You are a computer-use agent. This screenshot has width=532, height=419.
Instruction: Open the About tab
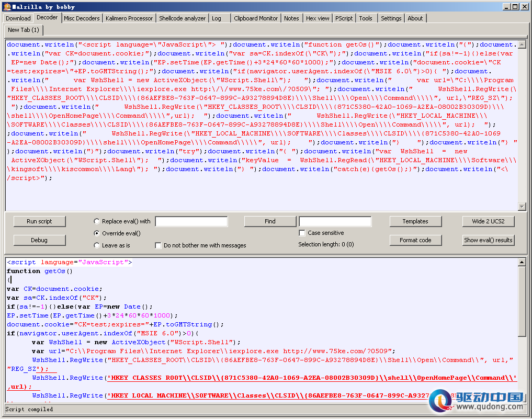coord(415,18)
